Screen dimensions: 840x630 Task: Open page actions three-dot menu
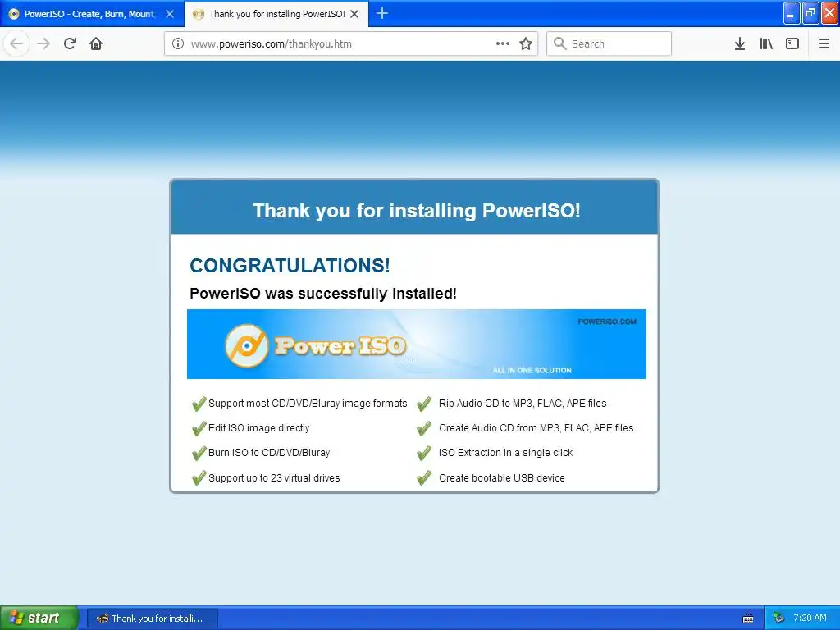tap(503, 43)
